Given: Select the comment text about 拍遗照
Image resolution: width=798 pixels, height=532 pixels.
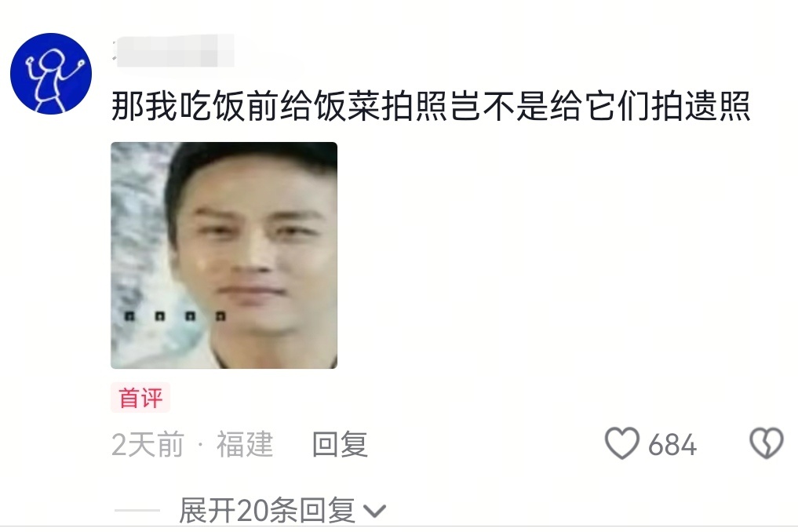Looking at the screenshot, I should tap(431, 106).
